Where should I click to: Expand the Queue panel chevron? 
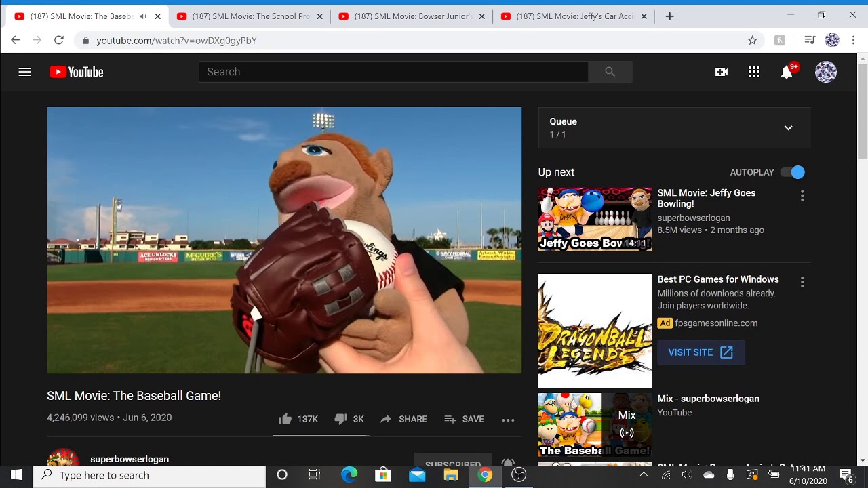tap(788, 128)
